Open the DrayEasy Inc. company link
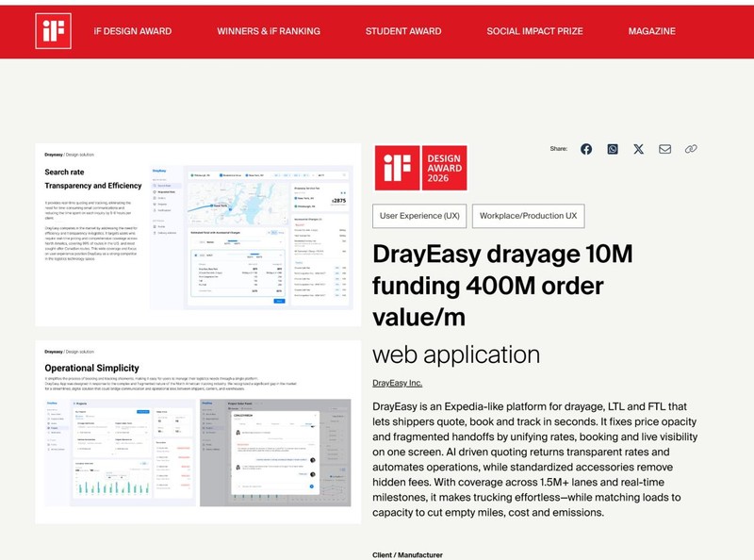 tap(397, 383)
